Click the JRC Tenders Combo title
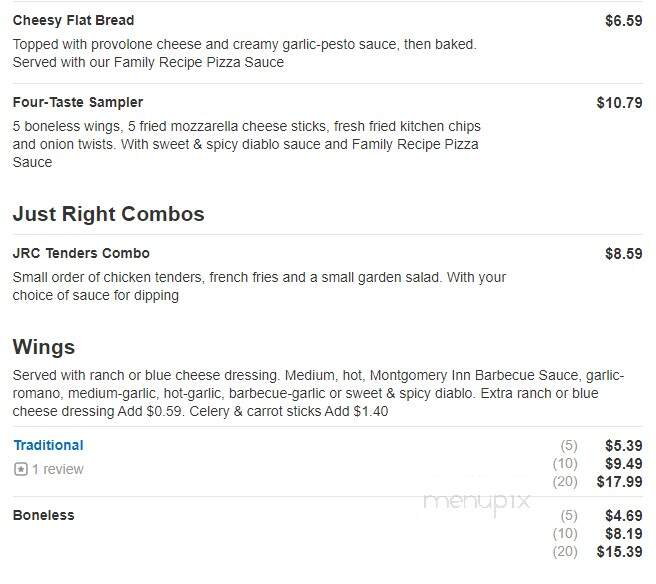The height and width of the screenshot is (584, 656). 81,253
